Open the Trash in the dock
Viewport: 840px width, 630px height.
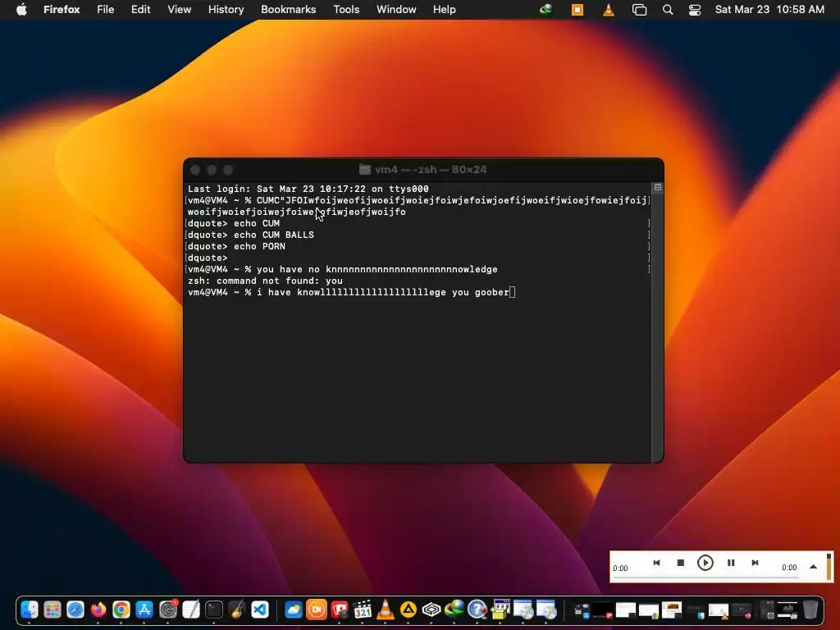coord(810,609)
